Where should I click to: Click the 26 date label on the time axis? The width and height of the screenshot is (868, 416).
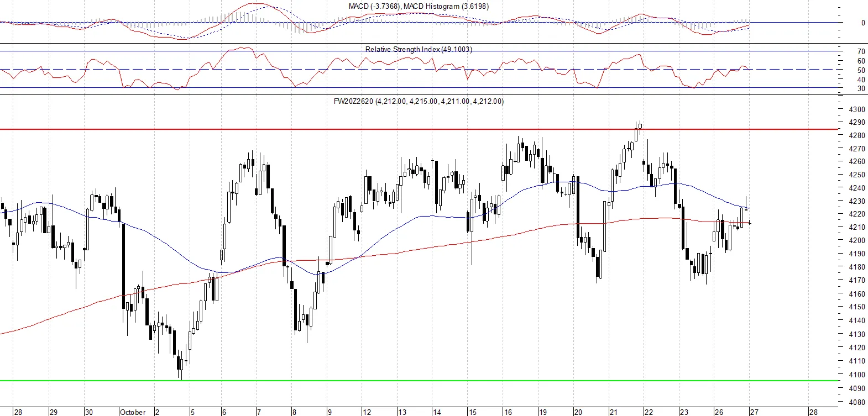pyautogui.click(x=719, y=412)
